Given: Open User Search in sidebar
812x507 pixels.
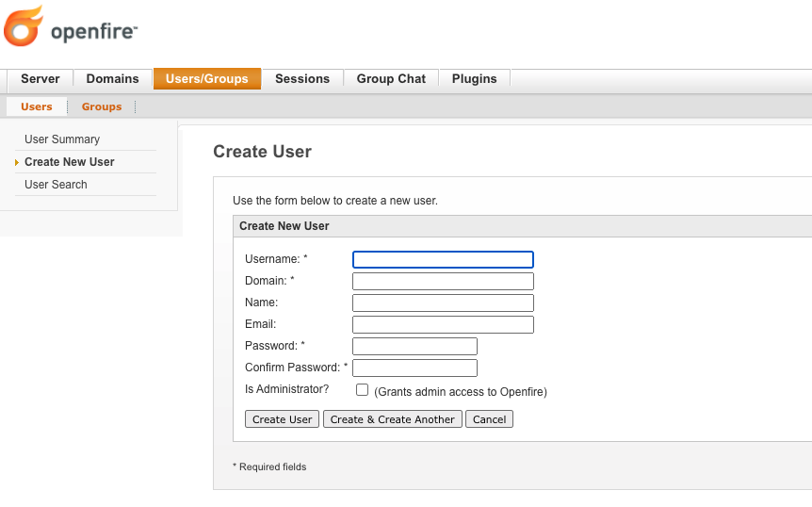Looking at the screenshot, I should (56, 185).
